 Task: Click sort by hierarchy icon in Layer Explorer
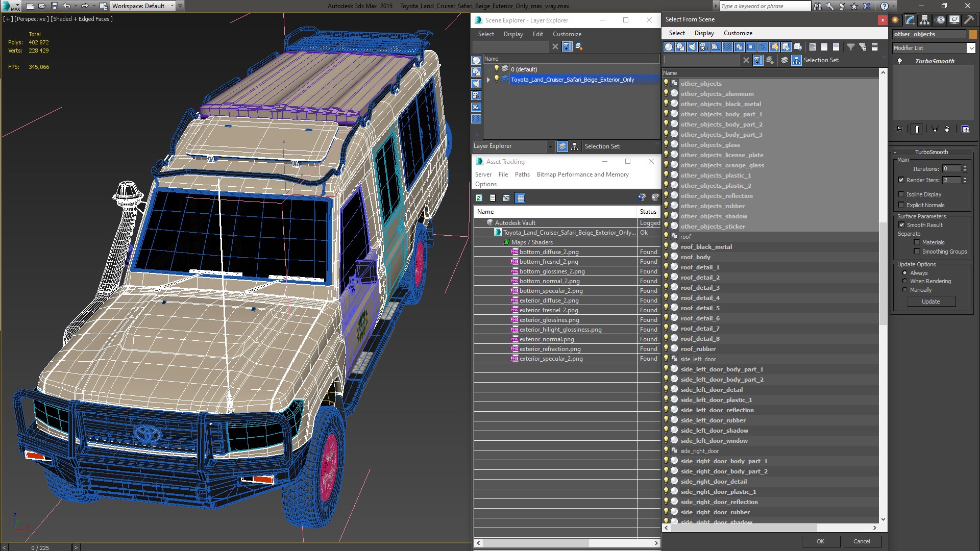tap(575, 146)
